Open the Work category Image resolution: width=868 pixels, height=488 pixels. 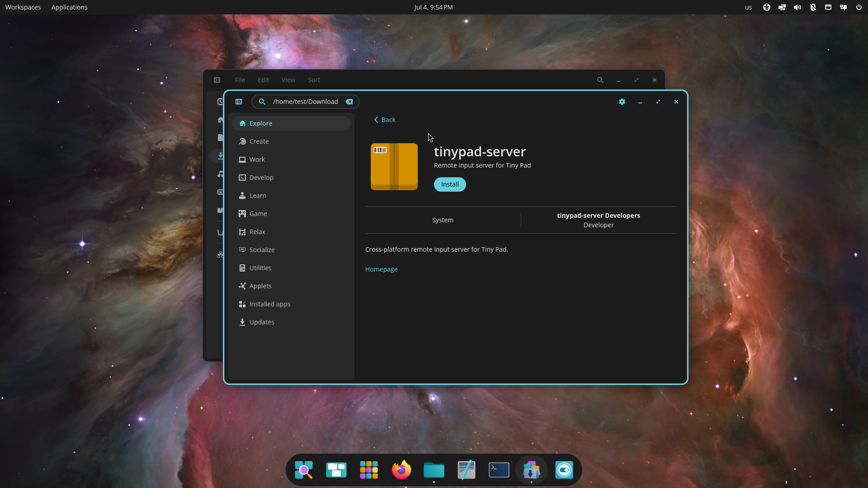291,160
